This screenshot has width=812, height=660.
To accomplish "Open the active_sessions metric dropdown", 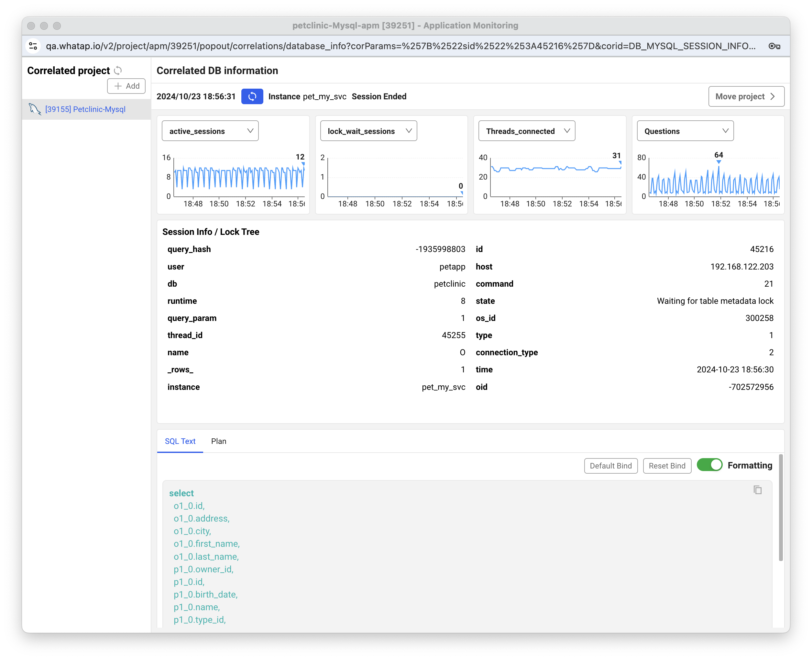I will point(210,131).
